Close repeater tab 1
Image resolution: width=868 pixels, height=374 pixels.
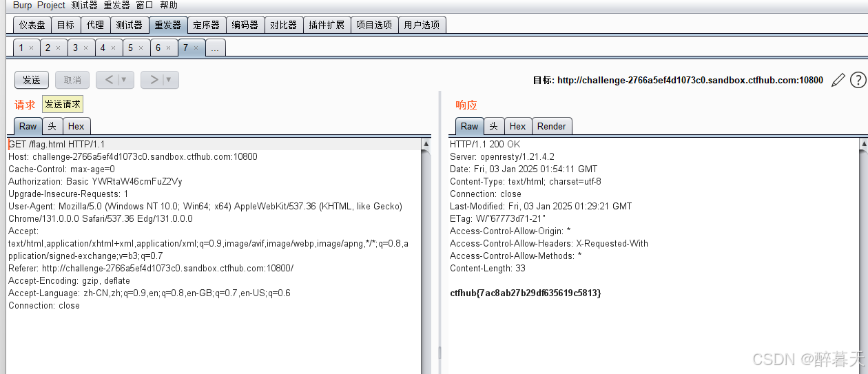click(31, 48)
